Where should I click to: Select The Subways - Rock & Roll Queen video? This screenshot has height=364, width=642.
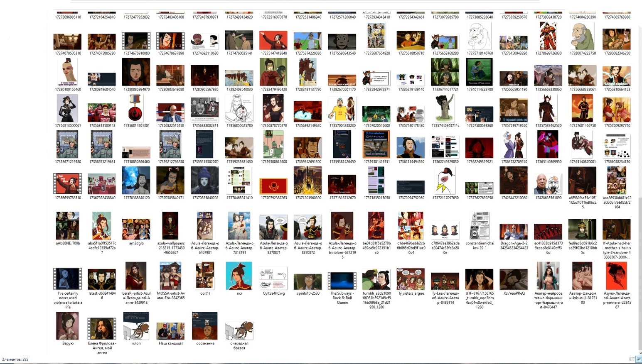[x=342, y=281]
